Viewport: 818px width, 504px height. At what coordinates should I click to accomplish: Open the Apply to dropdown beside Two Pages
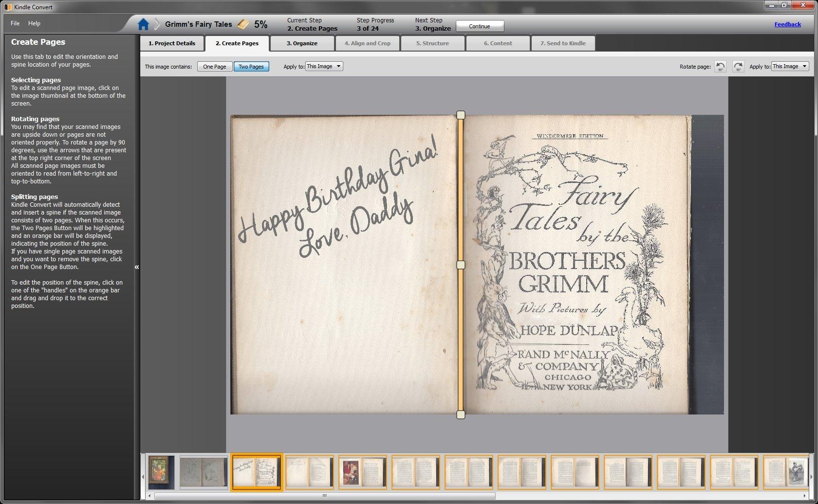click(324, 66)
